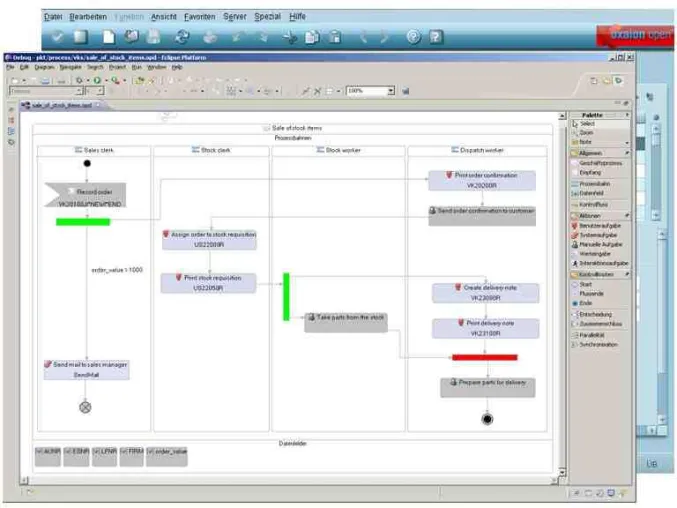The height and width of the screenshot is (508, 677).
Task: Select the Interaktionsaufgabe palette tool
Action: (599, 263)
